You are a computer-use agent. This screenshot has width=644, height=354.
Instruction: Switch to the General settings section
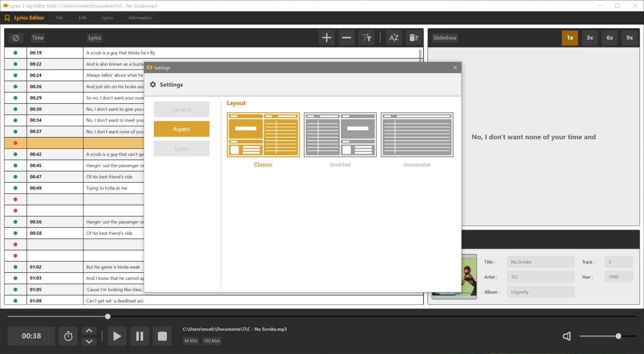[x=181, y=109]
